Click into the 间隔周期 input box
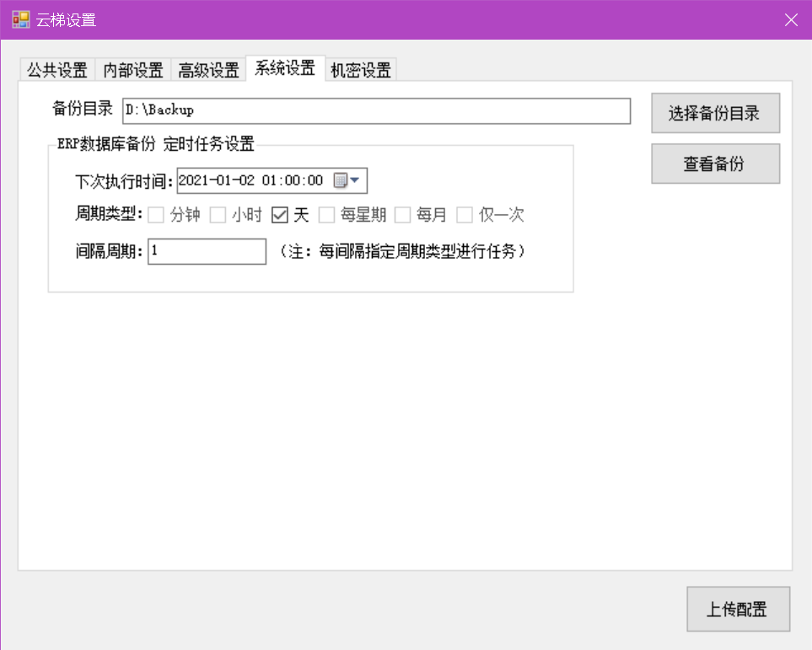The image size is (812, 650). click(207, 251)
